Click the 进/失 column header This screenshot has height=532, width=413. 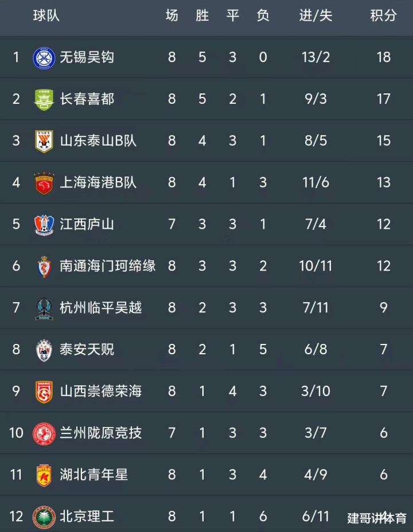coord(315,15)
